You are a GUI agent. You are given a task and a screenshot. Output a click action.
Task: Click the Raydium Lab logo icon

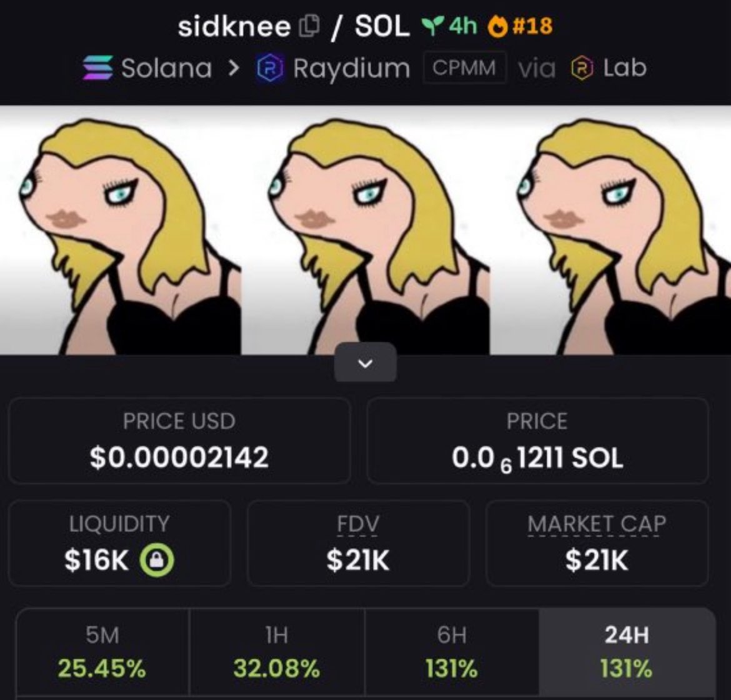pyautogui.click(x=582, y=68)
